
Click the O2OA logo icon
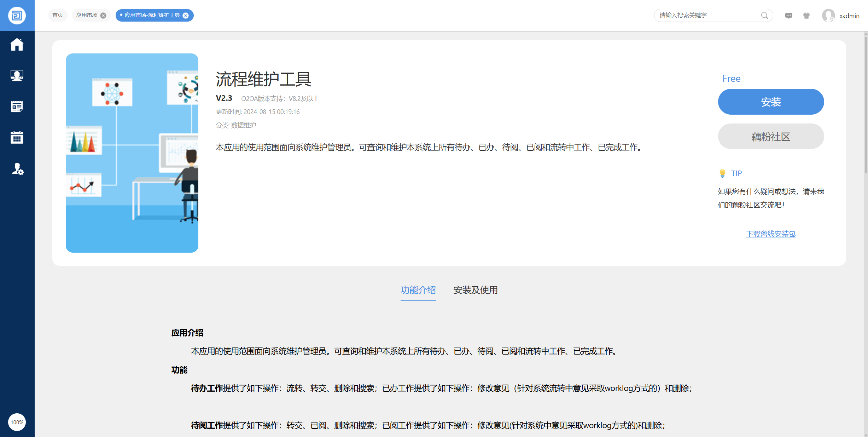(x=17, y=16)
